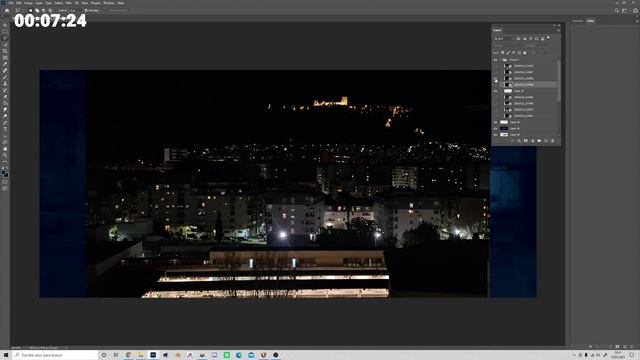Lock image pixels in Layers panel
Image resolution: width=640 pixels, height=360 pixels.
[508, 53]
